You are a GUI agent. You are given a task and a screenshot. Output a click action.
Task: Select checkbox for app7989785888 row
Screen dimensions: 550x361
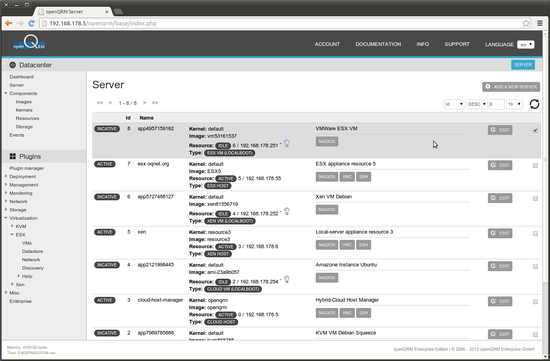[535, 334]
